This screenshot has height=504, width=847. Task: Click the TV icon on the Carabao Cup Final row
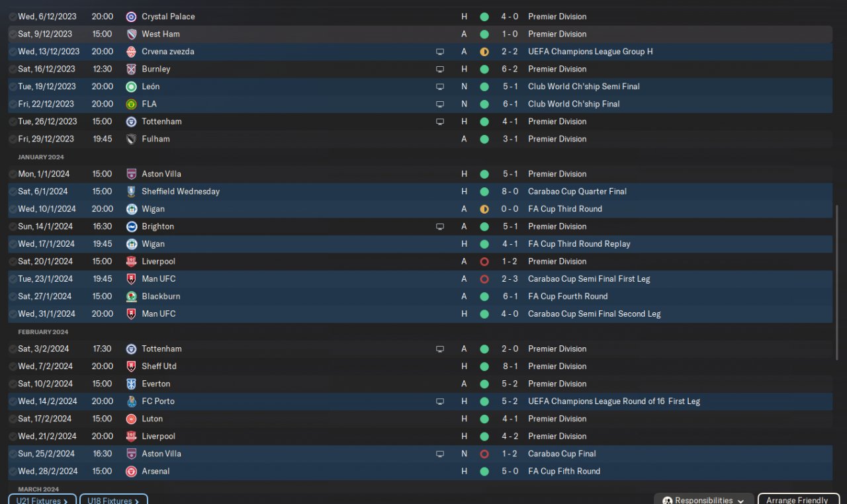pyautogui.click(x=439, y=454)
